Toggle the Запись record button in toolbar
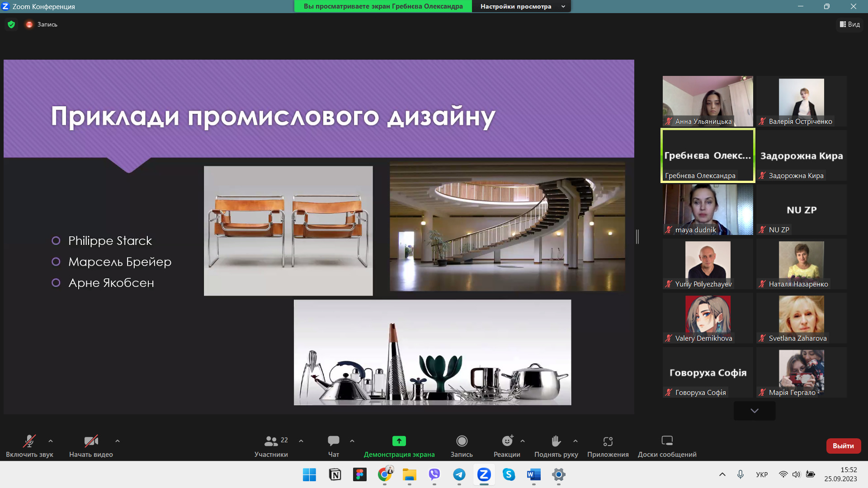This screenshot has width=868, height=488. tap(462, 441)
